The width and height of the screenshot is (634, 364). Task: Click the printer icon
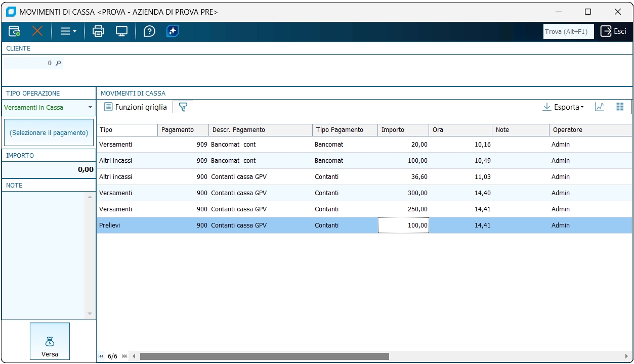tap(98, 31)
